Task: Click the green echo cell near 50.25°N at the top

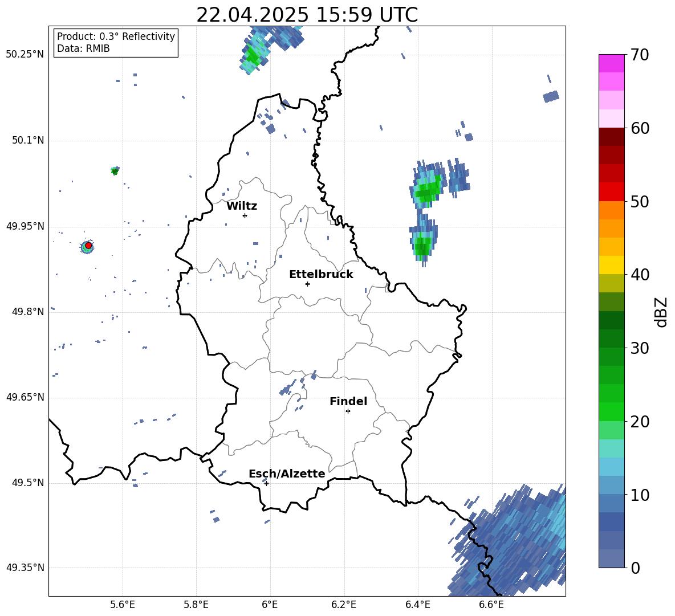Action: [254, 55]
